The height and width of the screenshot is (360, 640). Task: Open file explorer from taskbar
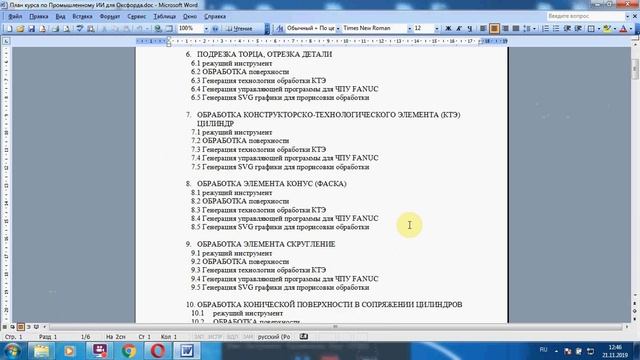pos(41,351)
